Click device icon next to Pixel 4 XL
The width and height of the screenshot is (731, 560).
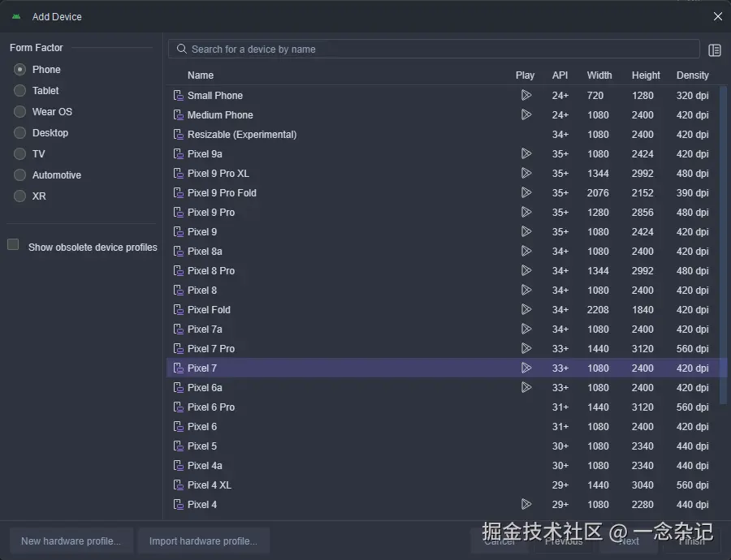pyautogui.click(x=178, y=485)
